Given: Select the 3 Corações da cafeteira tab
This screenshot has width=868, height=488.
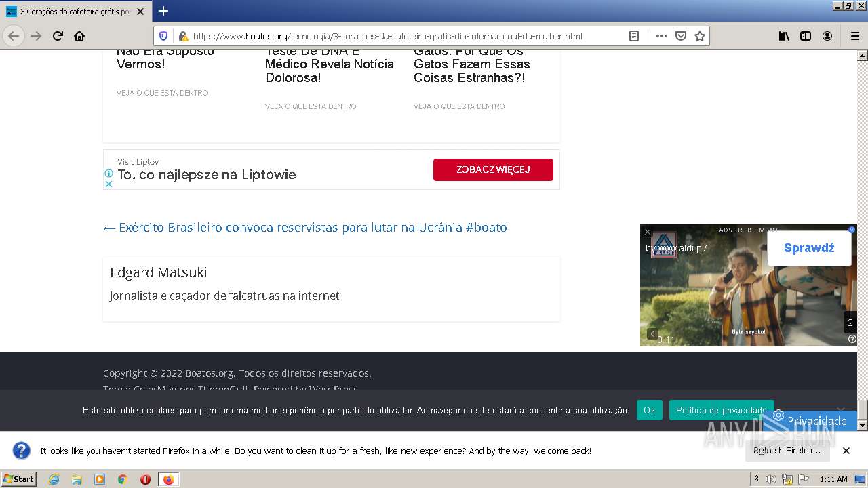Looking at the screenshot, I should tap(76, 12).
